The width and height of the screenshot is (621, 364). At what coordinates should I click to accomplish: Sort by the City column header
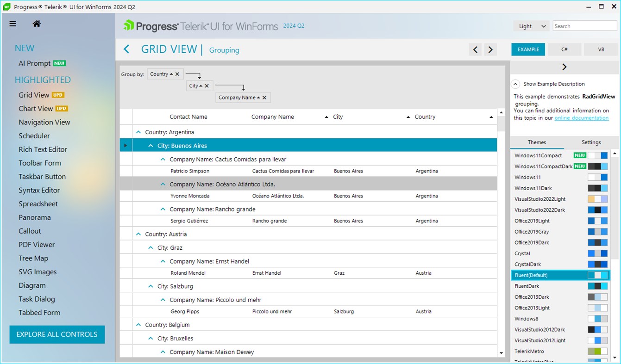pyautogui.click(x=371, y=117)
